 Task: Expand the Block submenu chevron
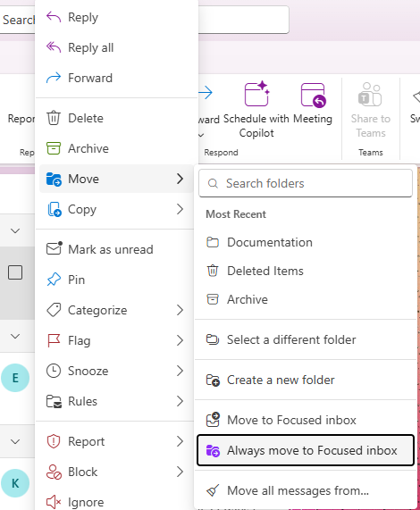pos(180,472)
